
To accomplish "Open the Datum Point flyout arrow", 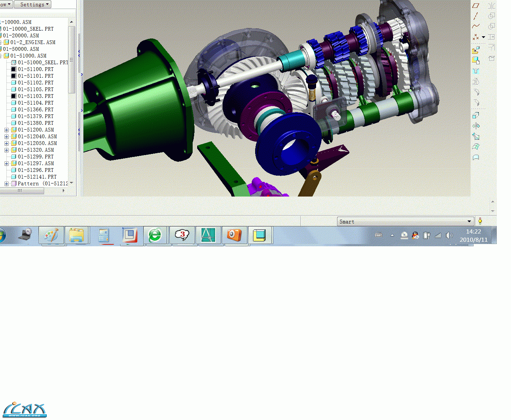I will click(483, 37).
